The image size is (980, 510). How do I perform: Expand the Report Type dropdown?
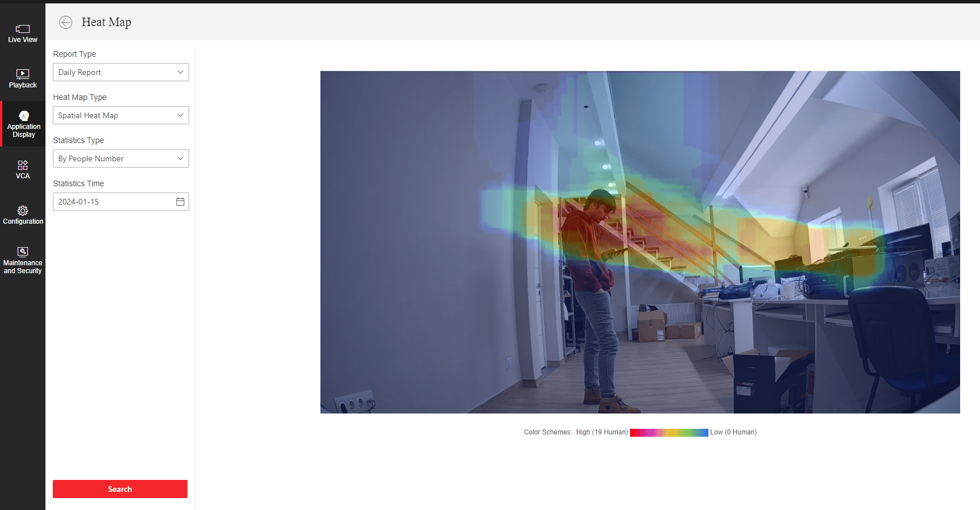[x=120, y=72]
